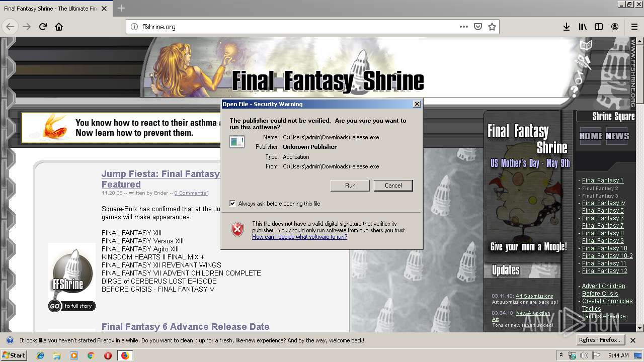
Task: Click the volume tray icon
Action: (584, 355)
